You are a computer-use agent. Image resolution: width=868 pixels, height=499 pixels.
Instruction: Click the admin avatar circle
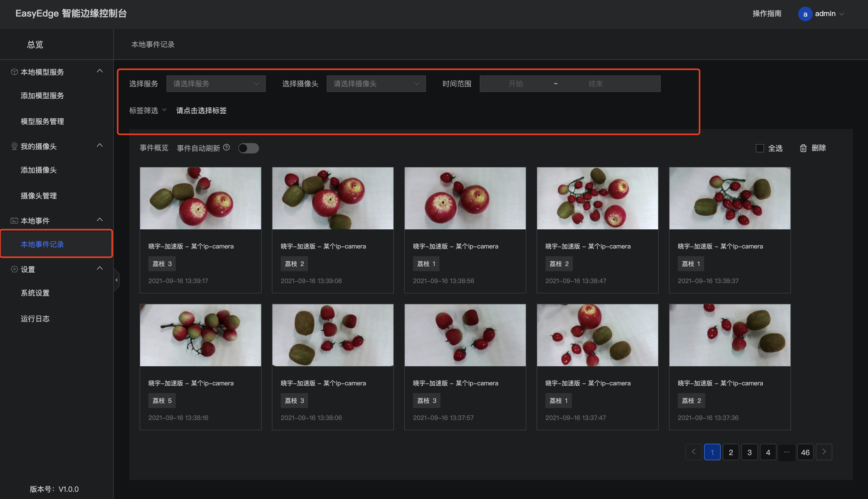click(805, 14)
